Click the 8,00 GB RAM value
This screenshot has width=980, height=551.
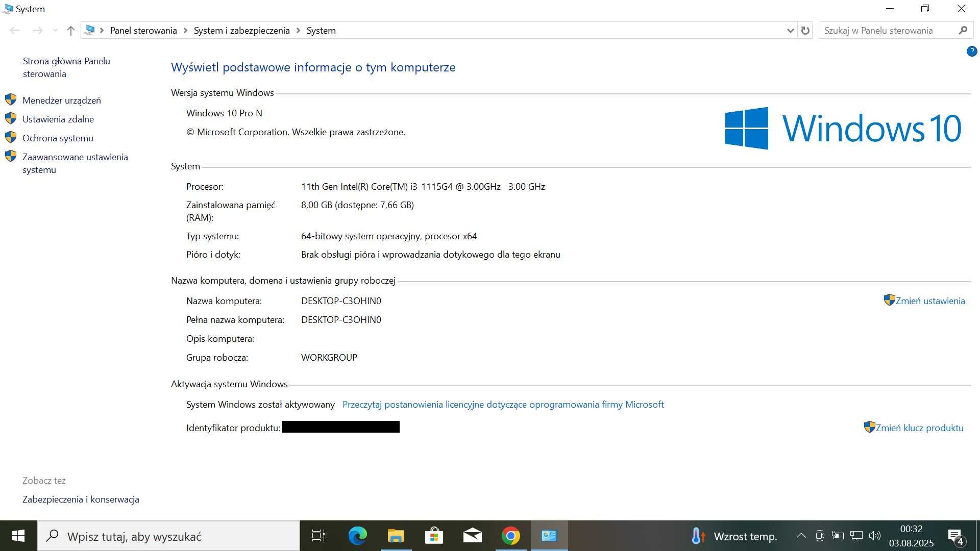point(357,205)
